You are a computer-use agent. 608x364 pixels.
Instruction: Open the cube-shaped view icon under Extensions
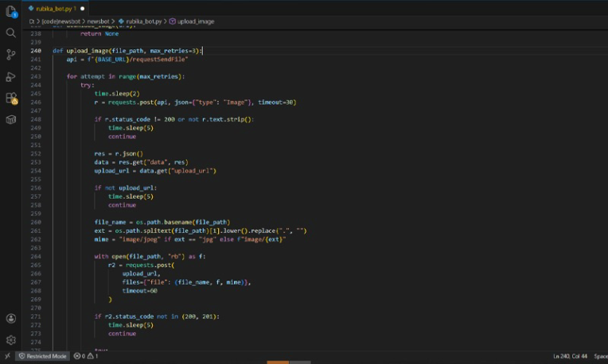(x=11, y=120)
